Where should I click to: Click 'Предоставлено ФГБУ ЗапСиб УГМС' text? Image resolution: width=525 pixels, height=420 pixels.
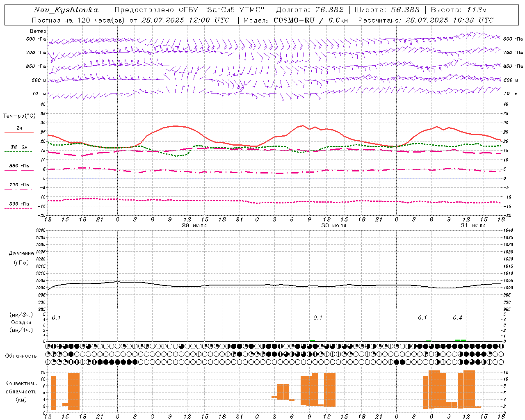coord(189,10)
